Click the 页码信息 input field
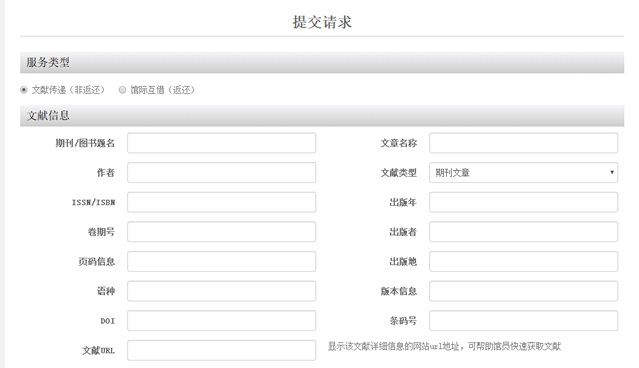This screenshot has width=639, height=368. (221, 261)
